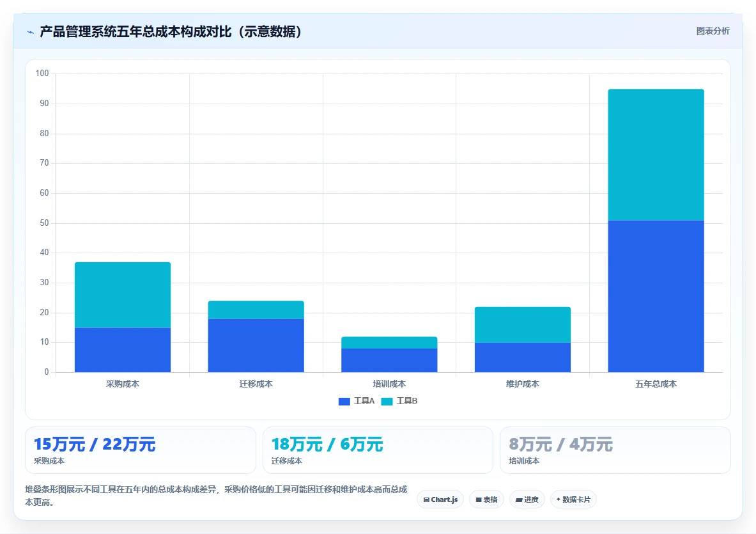Toggle the 工具A legend entry
Viewport: 756px width, 534px height.
pos(357,401)
